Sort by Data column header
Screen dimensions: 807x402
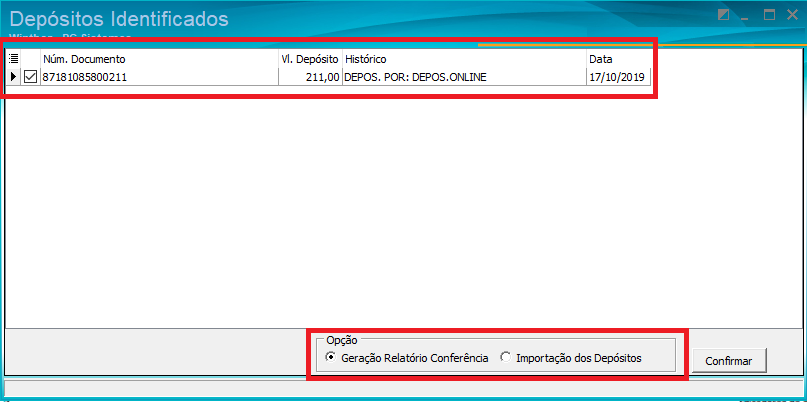click(618, 59)
